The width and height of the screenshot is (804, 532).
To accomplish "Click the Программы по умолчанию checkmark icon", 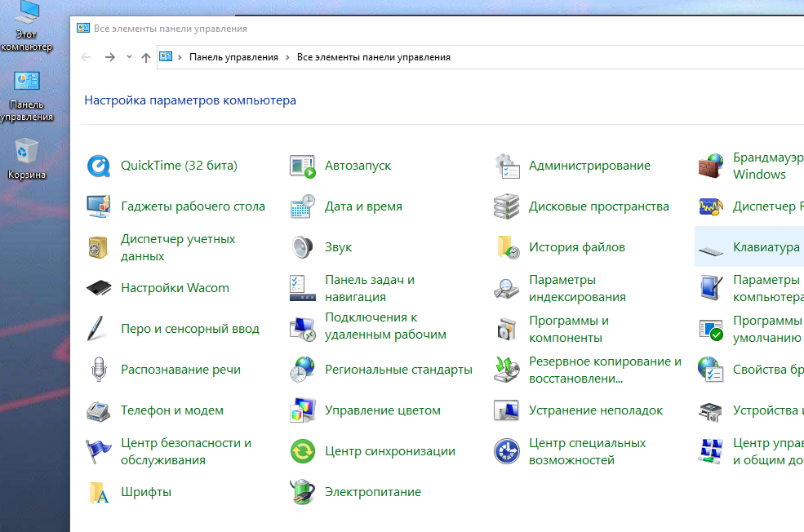I will point(711,329).
